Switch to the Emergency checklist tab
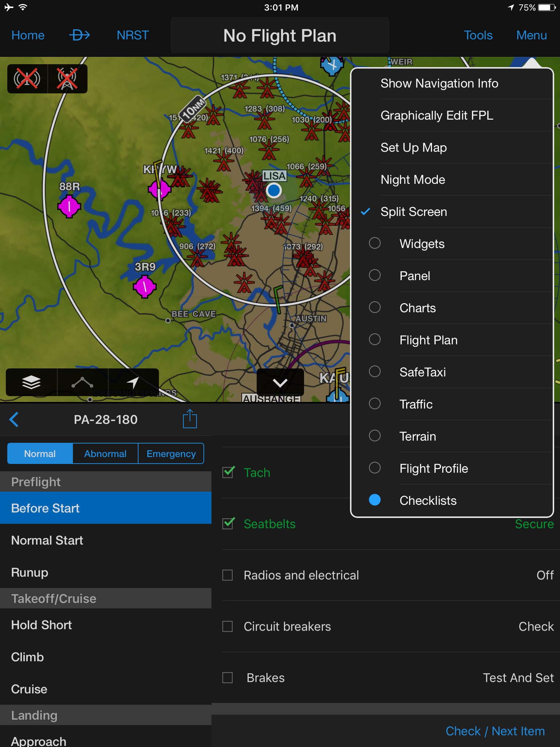 click(171, 454)
